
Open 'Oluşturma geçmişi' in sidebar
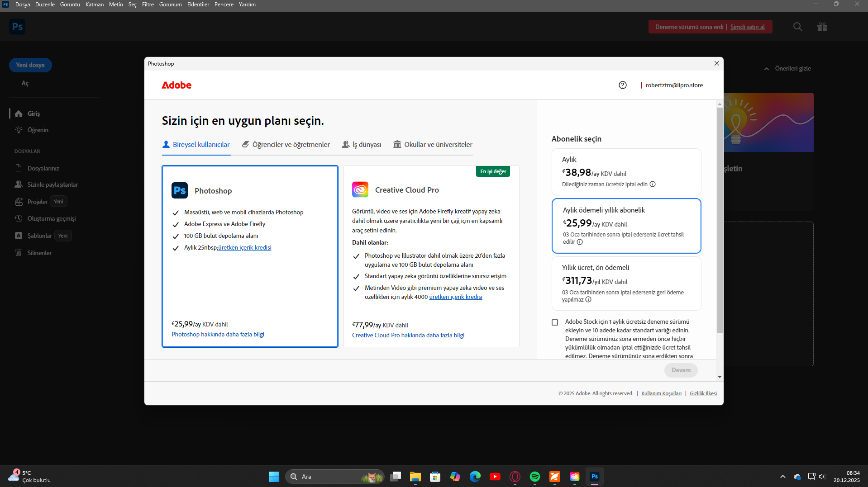pyautogui.click(x=52, y=219)
